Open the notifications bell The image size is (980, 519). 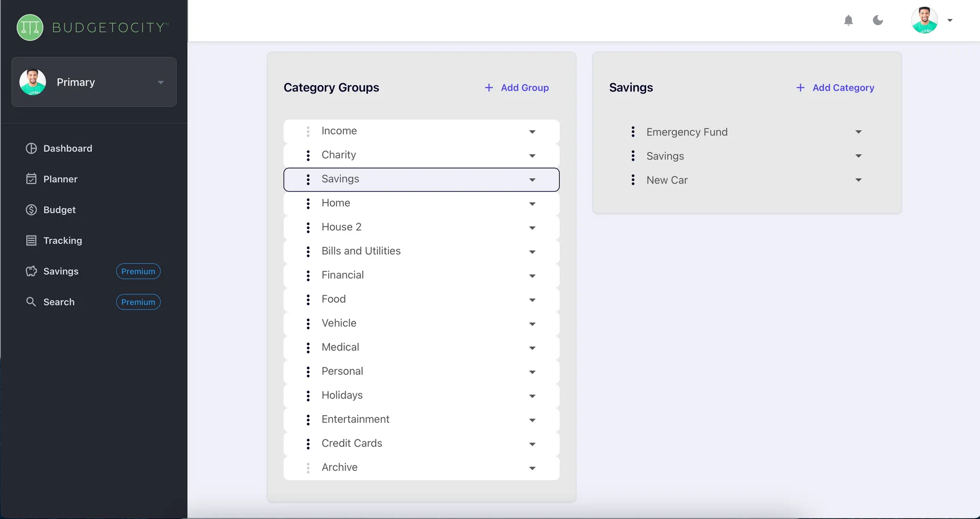click(848, 20)
